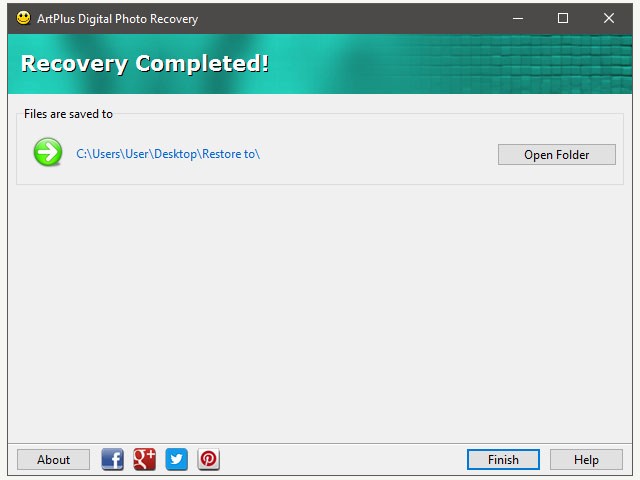This screenshot has height=480, width=640.
Task: Follow the C:\Users\User\Desktop\Restore to\ path link
Action: click(168, 154)
